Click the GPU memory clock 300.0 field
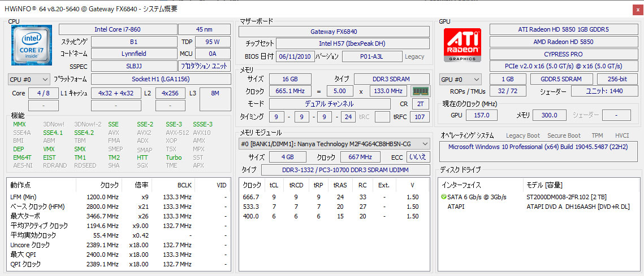 click(549, 115)
